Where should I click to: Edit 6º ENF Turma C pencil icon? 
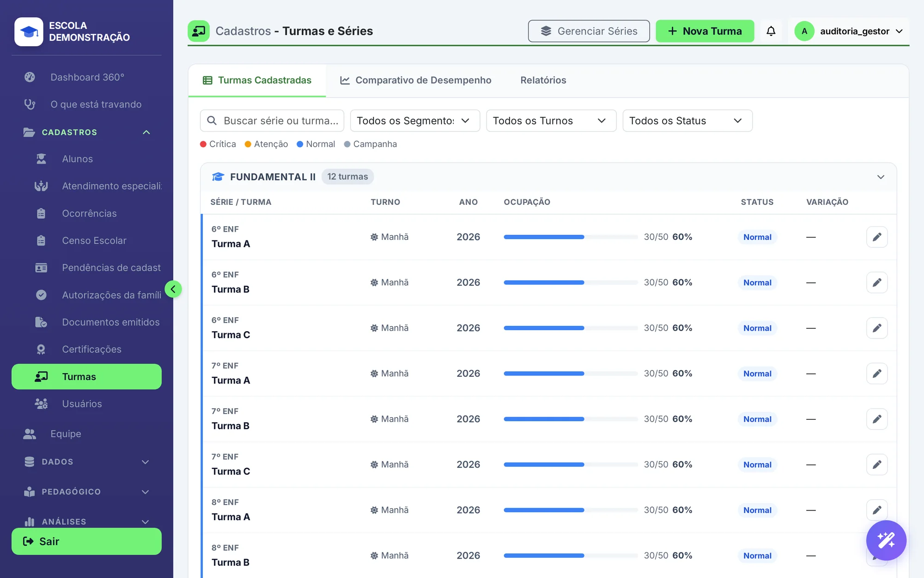(877, 328)
